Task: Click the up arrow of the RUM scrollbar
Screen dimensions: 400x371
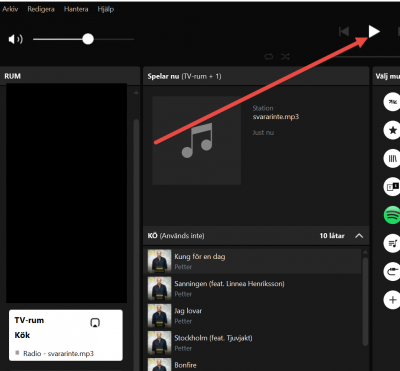Action: 136,93
